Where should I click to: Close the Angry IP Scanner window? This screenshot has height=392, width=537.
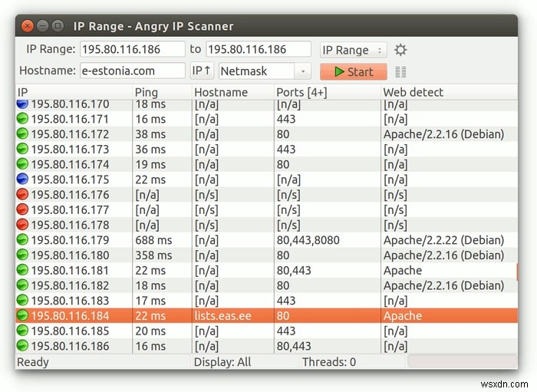(28, 26)
